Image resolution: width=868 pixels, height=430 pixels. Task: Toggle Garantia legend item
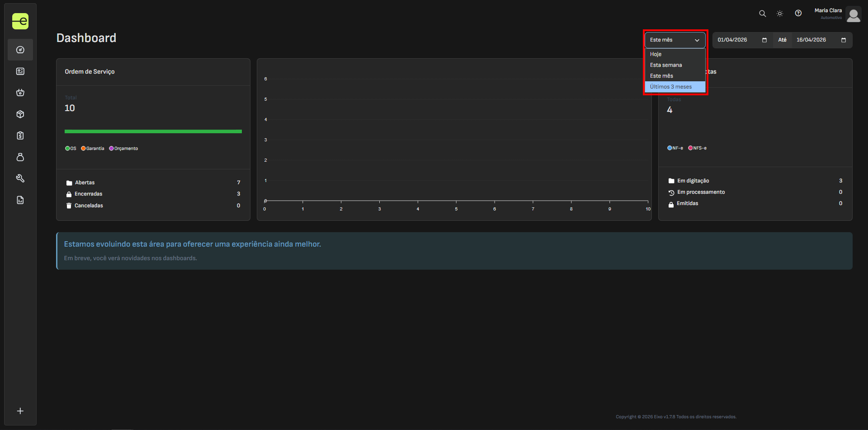coord(93,149)
